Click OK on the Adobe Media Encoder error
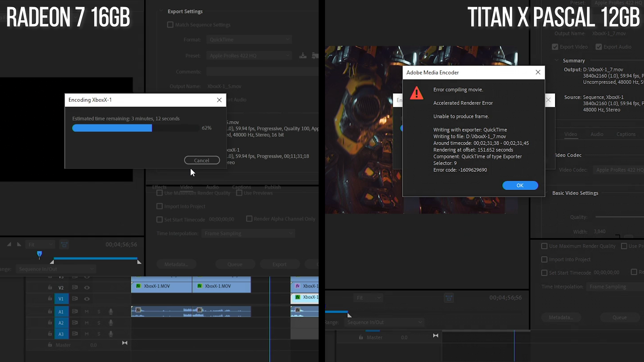 pyautogui.click(x=520, y=185)
